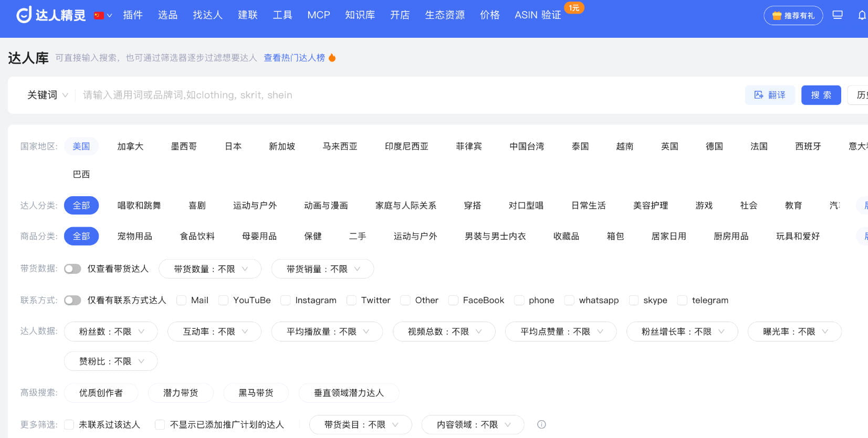The image size is (868, 438).
Task: Select 日本 as country region
Action: click(x=233, y=146)
